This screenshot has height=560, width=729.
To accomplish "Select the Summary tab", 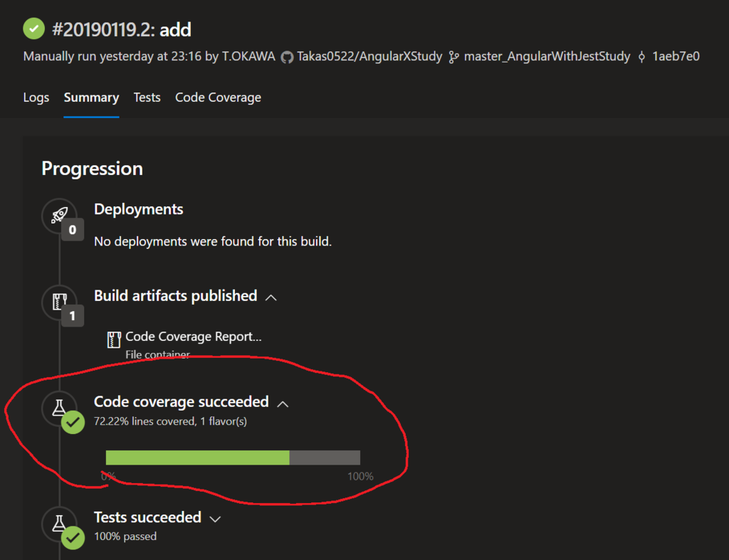I will coord(91,97).
